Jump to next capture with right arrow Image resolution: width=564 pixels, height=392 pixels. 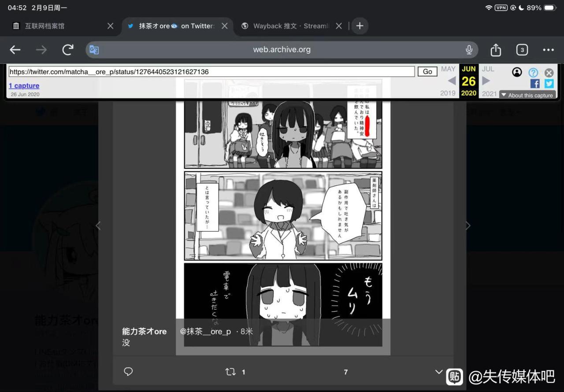click(486, 81)
